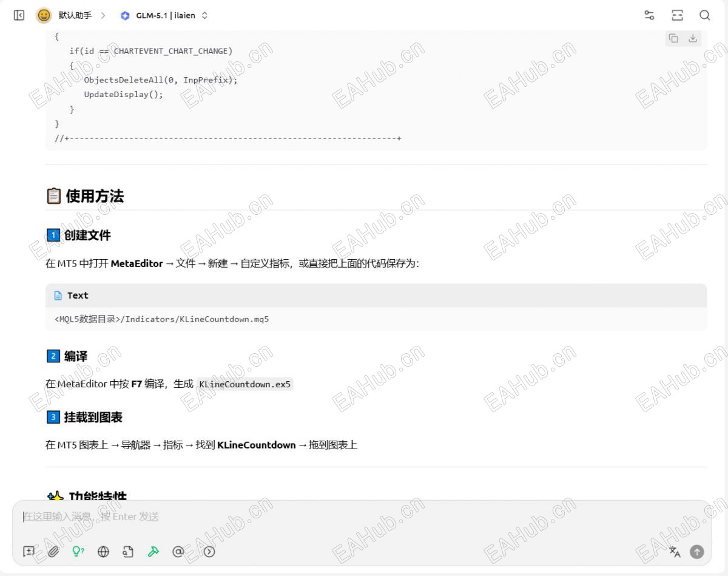728x576 pixels.
Task: Click the @ mention model icon
Action: pos(178,551)
